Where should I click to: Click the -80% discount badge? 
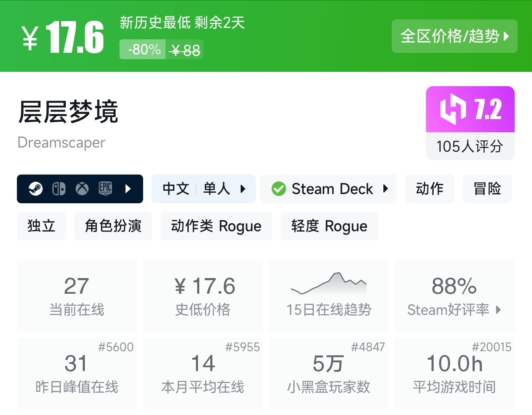[142, 49]
